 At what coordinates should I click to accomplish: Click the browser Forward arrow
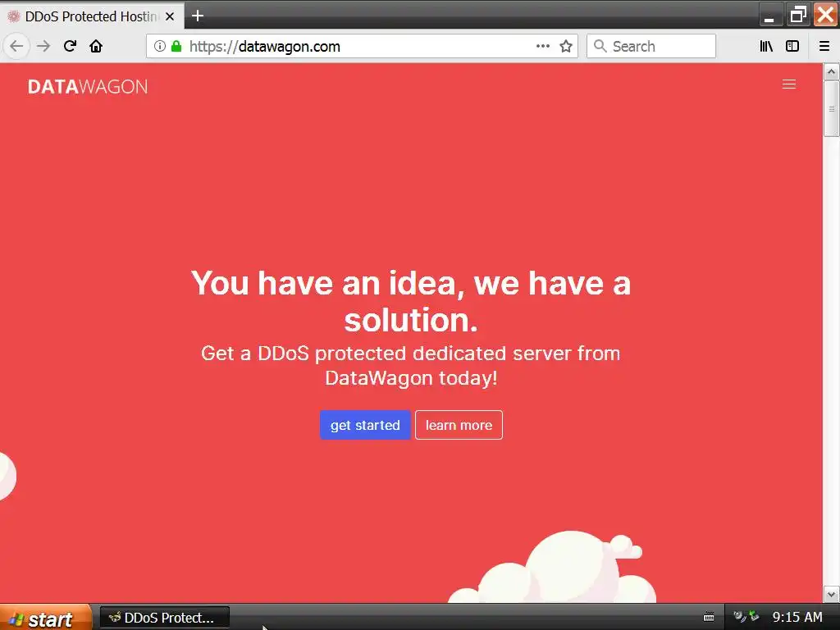pos(43,46)
